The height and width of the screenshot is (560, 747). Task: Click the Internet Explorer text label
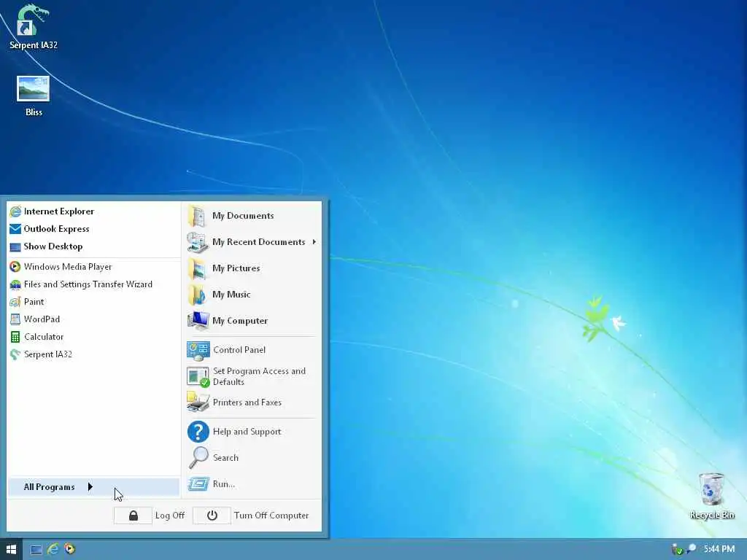point(59,211)
